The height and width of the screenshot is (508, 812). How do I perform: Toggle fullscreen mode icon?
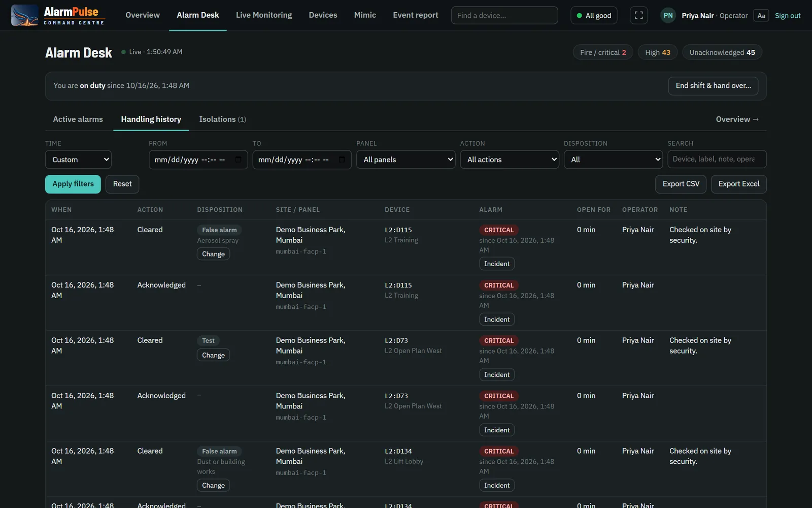[x=639, y=15]
